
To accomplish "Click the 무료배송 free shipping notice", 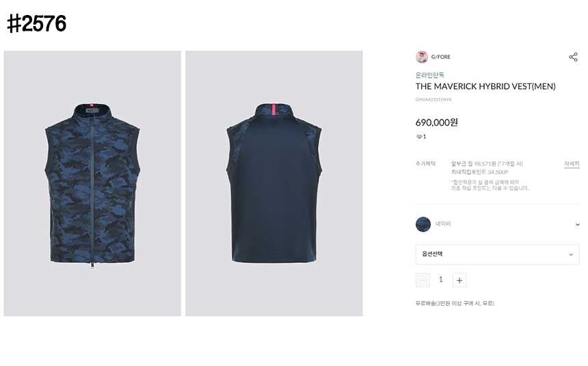I will pyautogui.click(x=455, y=303).
